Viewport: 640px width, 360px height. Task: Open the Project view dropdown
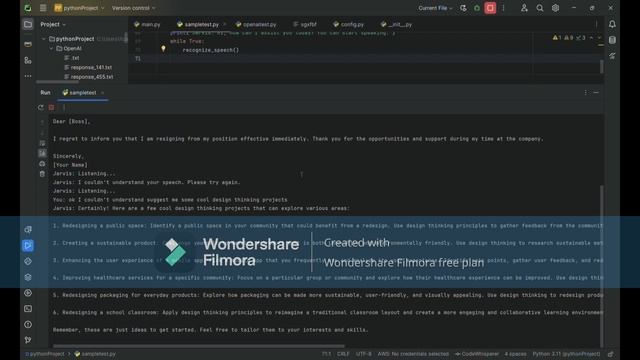coord(53,24)
